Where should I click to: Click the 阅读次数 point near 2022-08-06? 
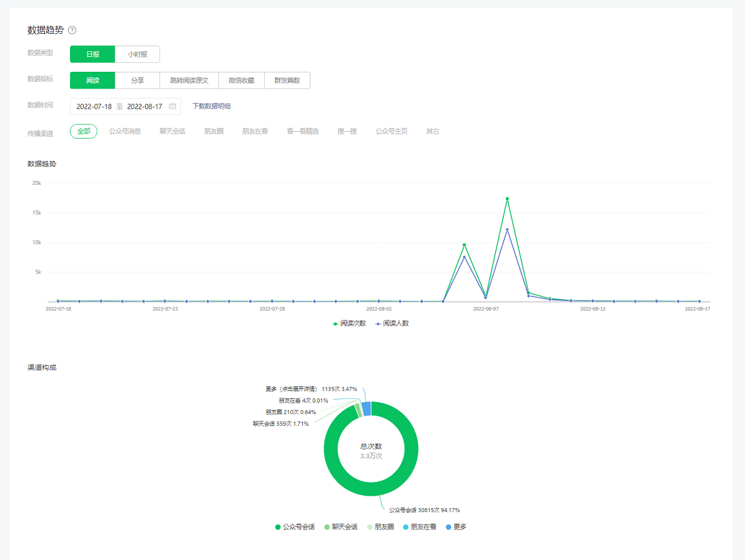[464, 245]
